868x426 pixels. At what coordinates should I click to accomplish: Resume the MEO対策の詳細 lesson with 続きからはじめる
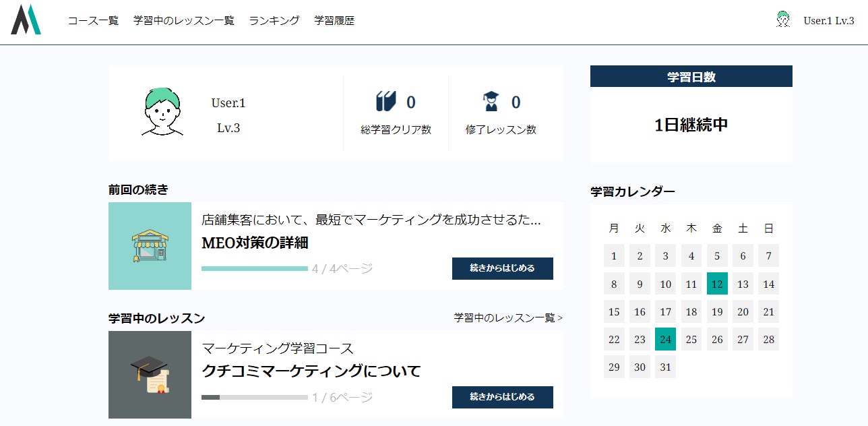point(502,268)
